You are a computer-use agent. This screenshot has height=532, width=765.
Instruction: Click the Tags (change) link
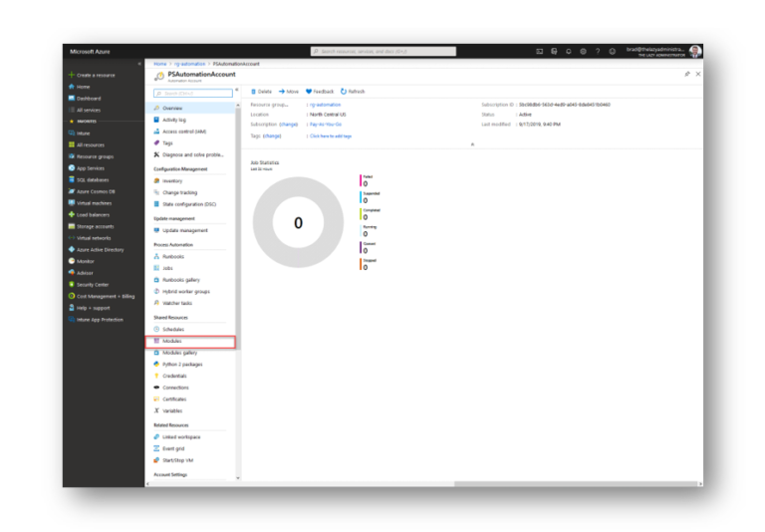[x=272, y=136]
